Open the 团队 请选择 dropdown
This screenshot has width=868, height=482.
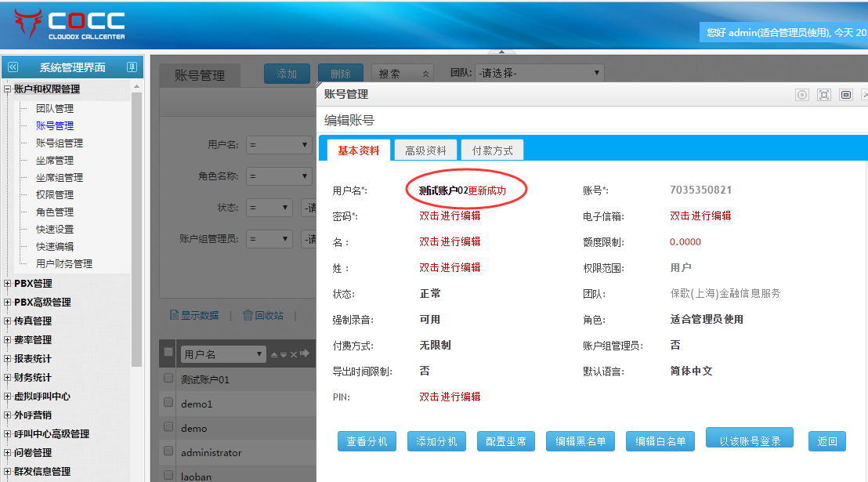tap(539, 73)
